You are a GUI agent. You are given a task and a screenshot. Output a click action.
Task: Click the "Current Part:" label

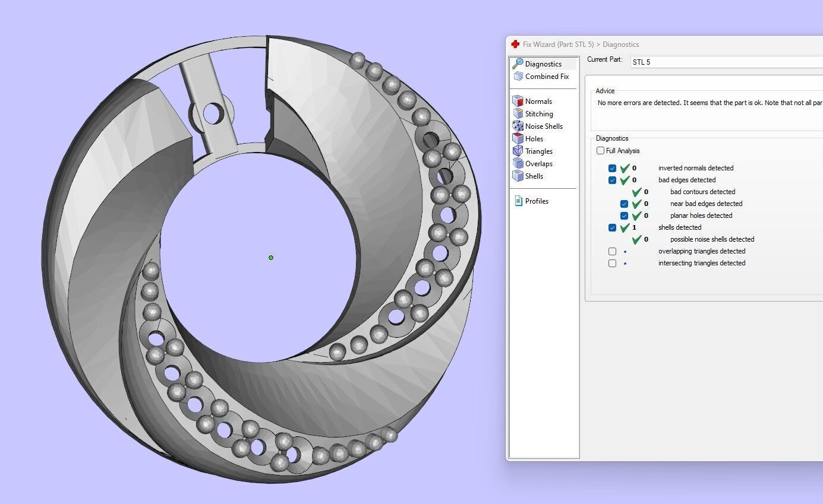(x=605, y=59)
